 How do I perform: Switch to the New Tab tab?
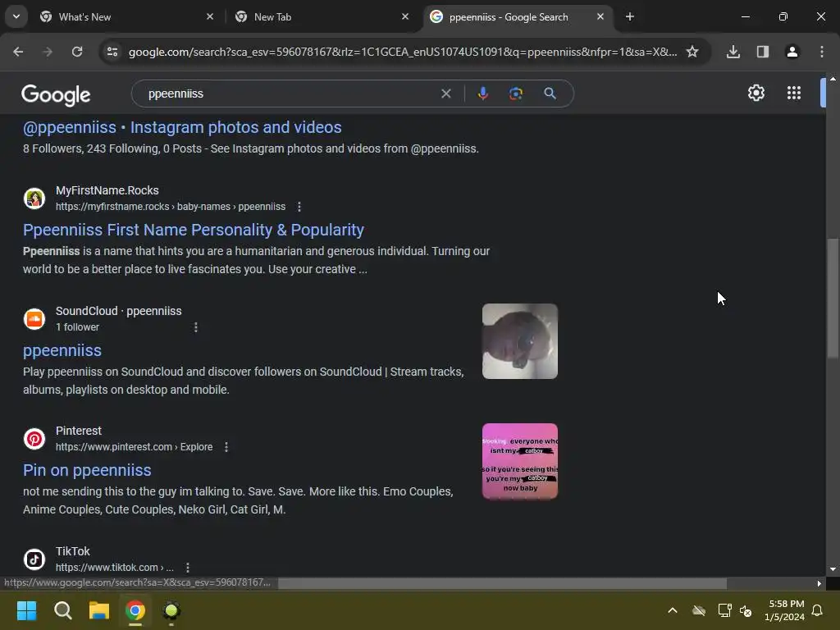coord(322,16)
